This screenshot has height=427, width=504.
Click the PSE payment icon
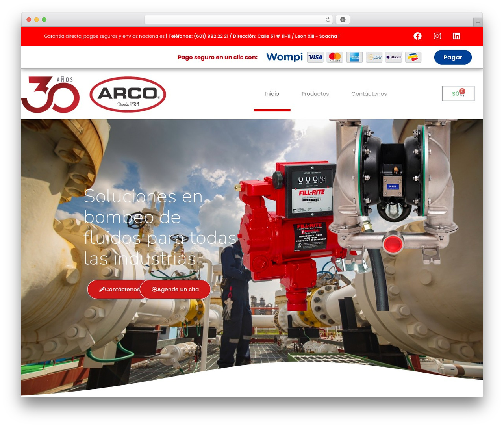[374, 57]
